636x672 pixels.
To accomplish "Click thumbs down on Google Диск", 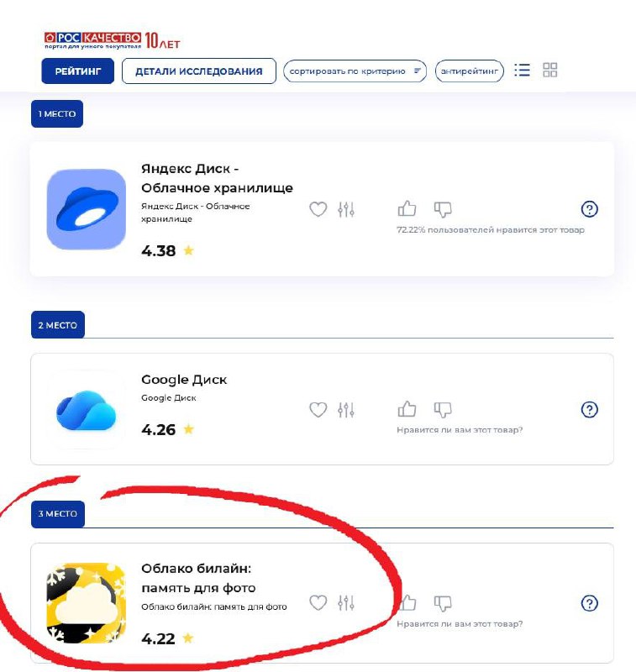I will click(x=443, y=410).
